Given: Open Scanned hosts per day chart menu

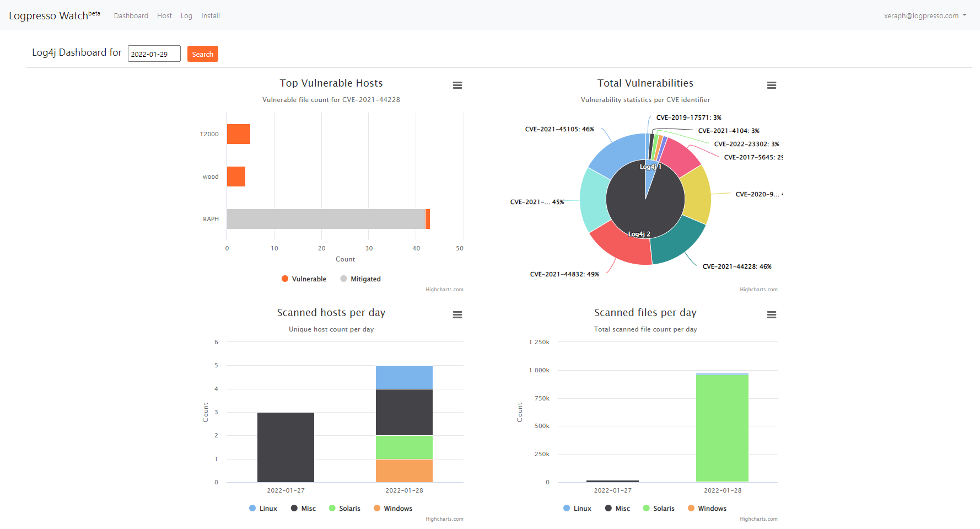Looking at the screenshot, I should click(x=457, y=315).
